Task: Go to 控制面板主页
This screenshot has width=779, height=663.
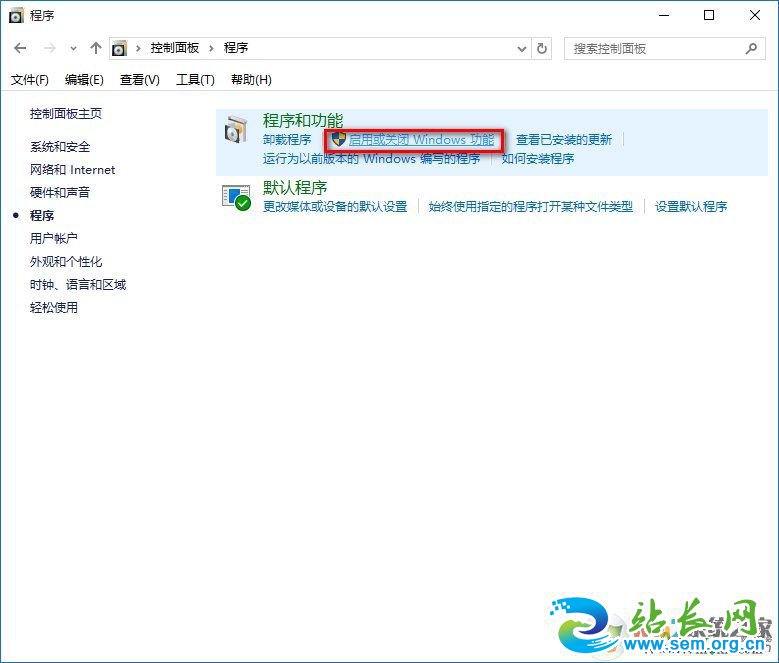Action: (x=66, y=114)
